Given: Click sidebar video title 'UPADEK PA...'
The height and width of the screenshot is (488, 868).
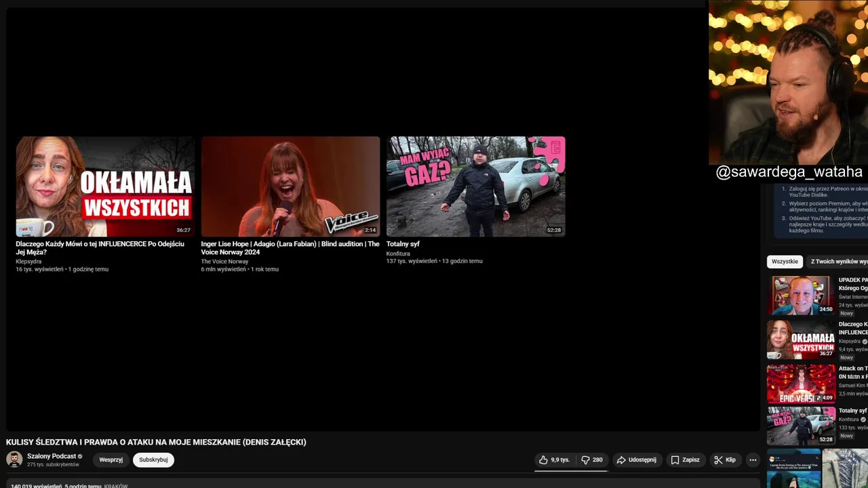Looking at the screenshot, I should 853,283.
